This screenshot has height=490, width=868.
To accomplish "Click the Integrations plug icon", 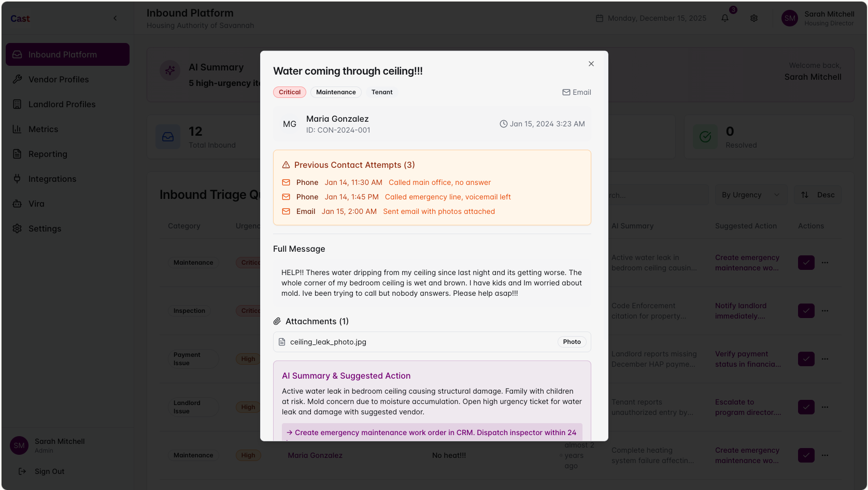I will pos(17,179).
